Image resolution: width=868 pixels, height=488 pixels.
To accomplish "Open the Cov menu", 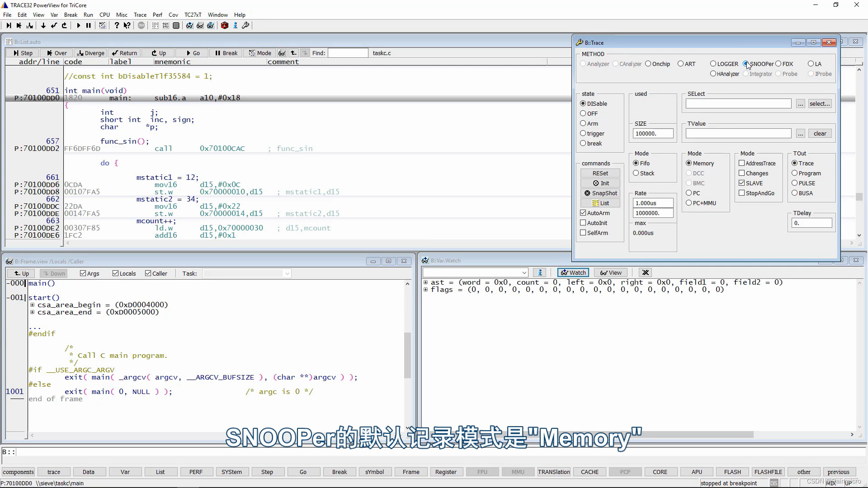I will point(173,14).
